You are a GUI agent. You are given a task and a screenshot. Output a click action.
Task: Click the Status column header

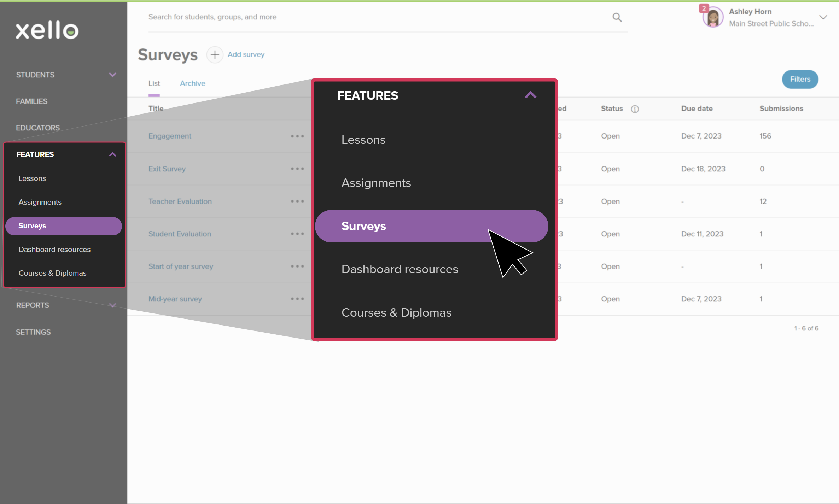(x=612, y=109)
